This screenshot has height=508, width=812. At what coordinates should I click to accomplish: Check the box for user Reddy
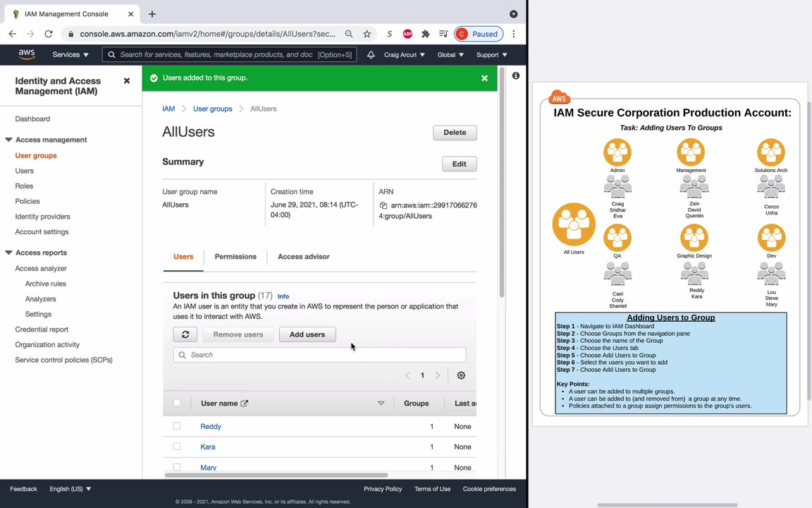[177, 426]
